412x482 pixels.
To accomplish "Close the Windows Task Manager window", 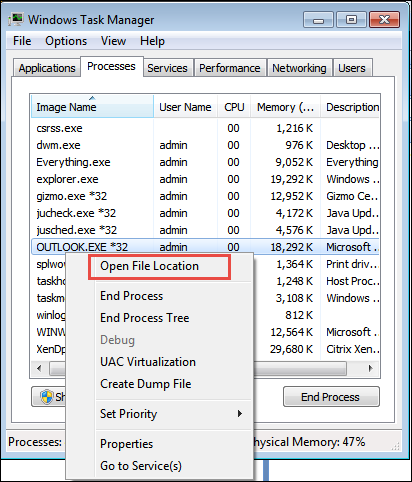I will click(x=384, y=20).
